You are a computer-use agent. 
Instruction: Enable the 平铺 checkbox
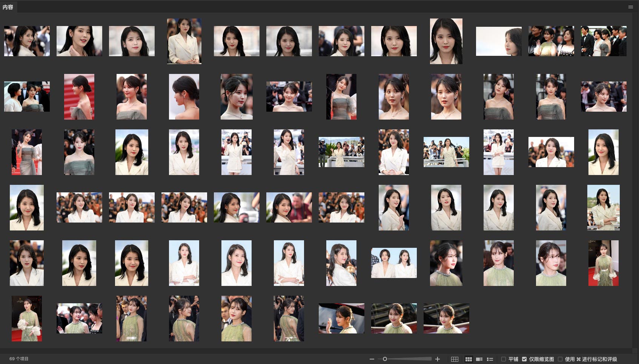(x=504, y=359)
